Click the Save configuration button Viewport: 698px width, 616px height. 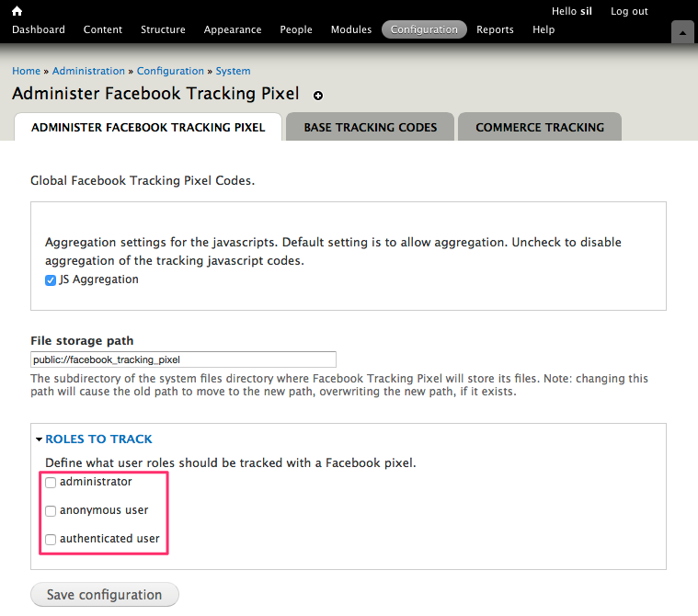105,595
